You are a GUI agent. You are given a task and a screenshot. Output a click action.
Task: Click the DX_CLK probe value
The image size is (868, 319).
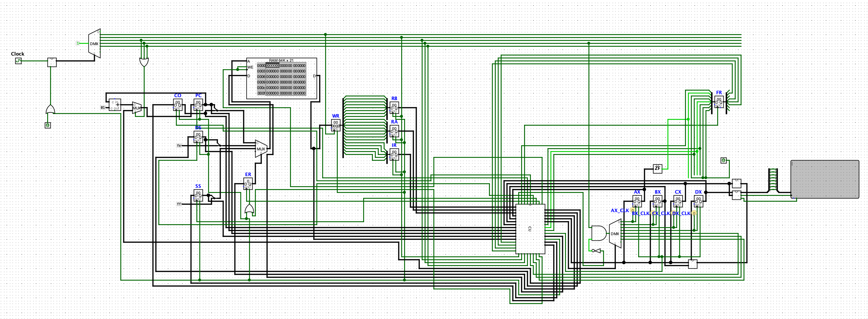(694, 213)
